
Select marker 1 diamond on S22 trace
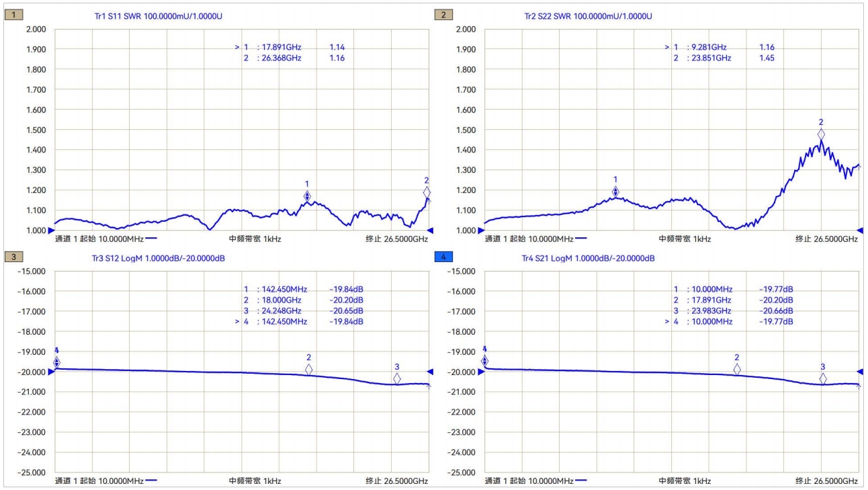pos(615,192)
